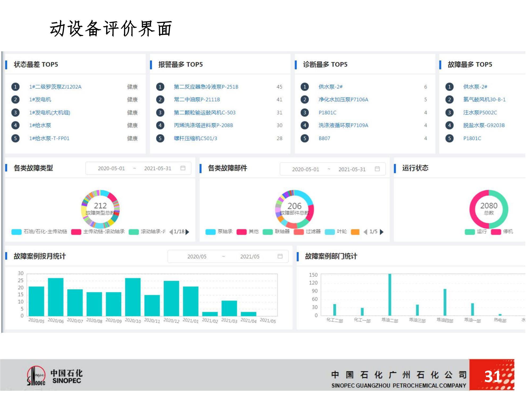Click calendar icon in monthly statistics range
532x399 pixels.
tap(280, 256)
